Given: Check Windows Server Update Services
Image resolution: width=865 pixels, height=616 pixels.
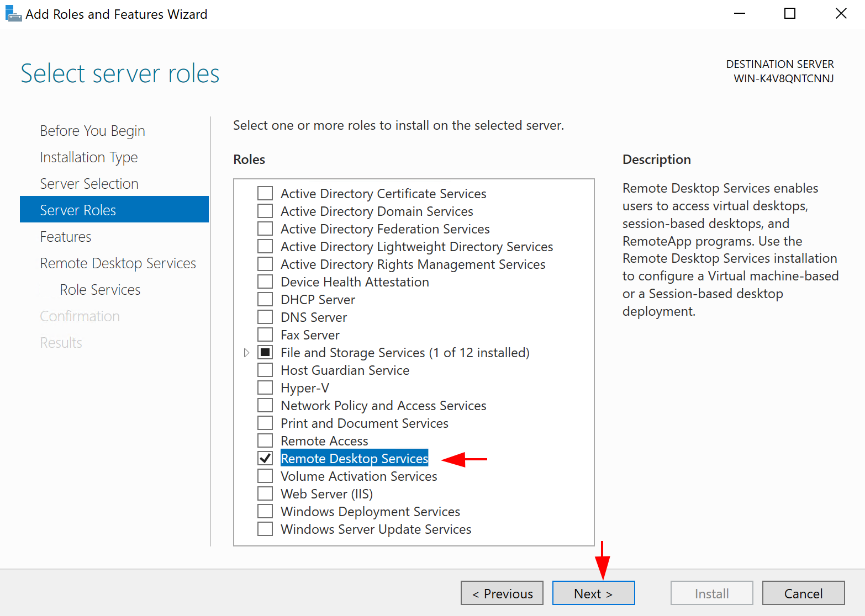Looking at the screenshot, I should click(265, 528).
